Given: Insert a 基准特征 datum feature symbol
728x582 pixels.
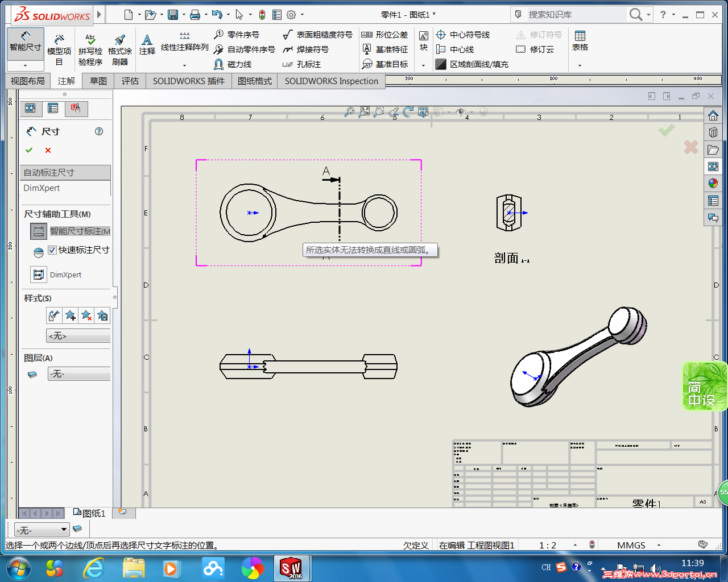Looking at the screenshot, I should point(384,49).
